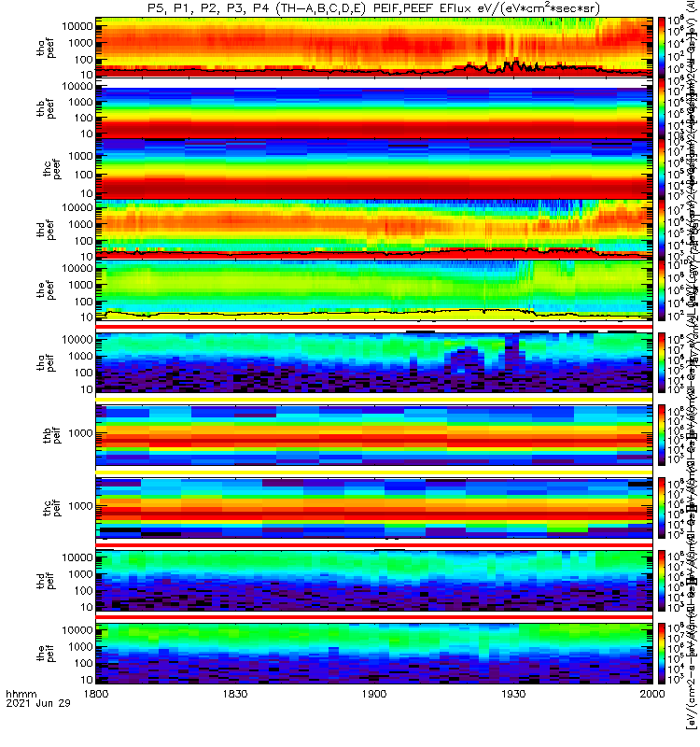Click the 10 tick label on "the peif" axis

(86, 680)
